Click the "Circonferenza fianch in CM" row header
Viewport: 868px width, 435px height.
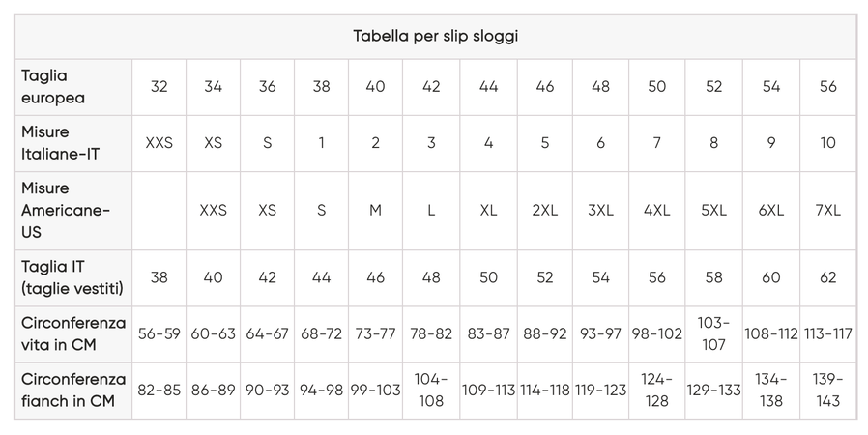(x=73, y=390)
